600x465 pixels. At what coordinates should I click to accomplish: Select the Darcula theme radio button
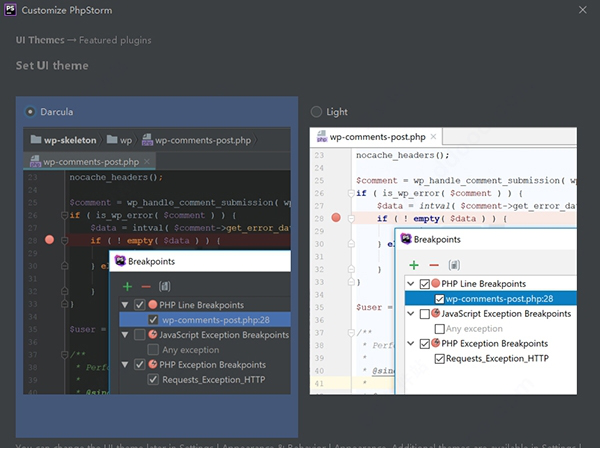point(29,112)
